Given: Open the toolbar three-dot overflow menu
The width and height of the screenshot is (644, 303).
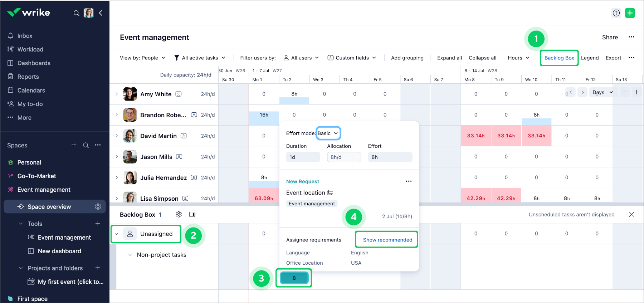Looking at the screenshot, I should coord(631,58).
